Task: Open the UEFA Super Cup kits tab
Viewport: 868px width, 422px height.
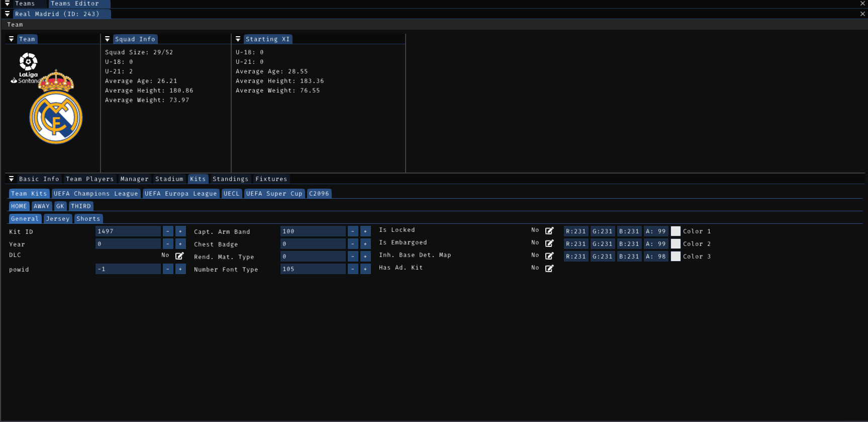Action: [274, 194]
